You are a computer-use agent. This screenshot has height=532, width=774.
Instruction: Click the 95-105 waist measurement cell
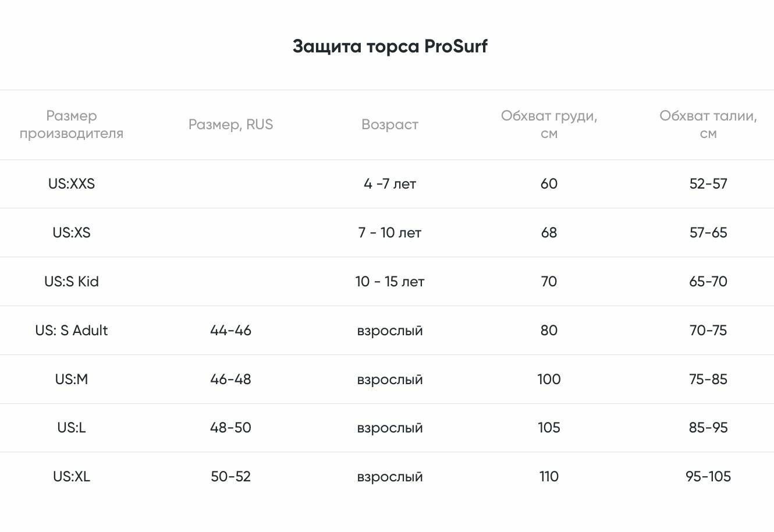(708, 477)
